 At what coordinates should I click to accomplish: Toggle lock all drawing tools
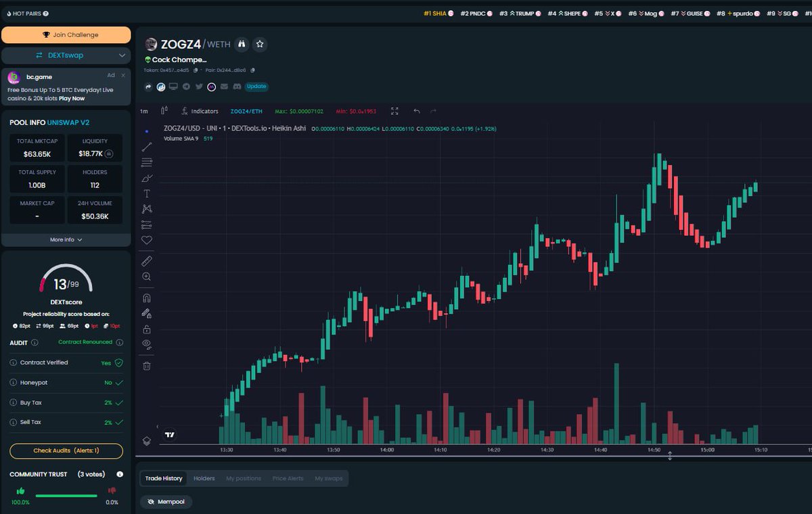pos(147,329)
